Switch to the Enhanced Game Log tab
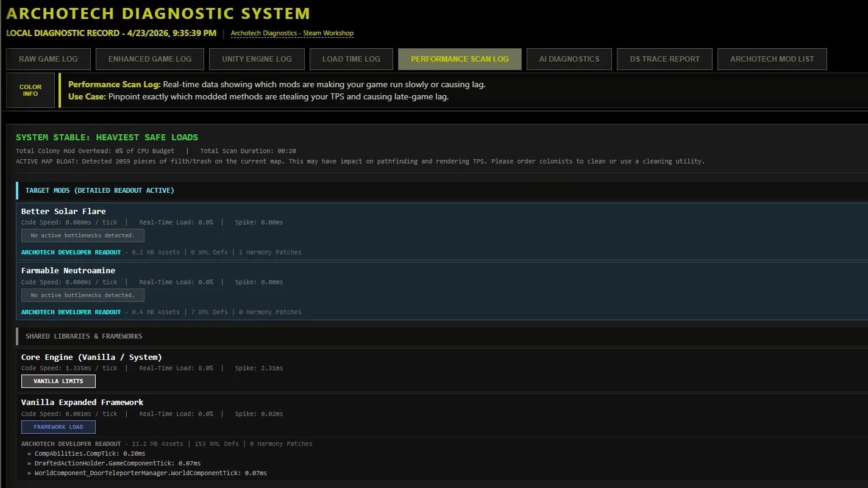This screenshot has height=488, width=868. tap(149, 59)
